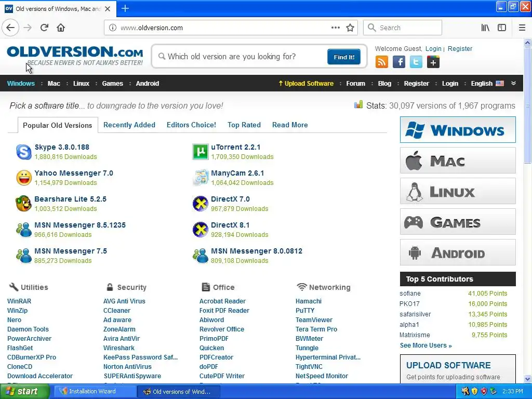Switch to Recently Added tab
532x399 pixels.
[x=129, y=125]
